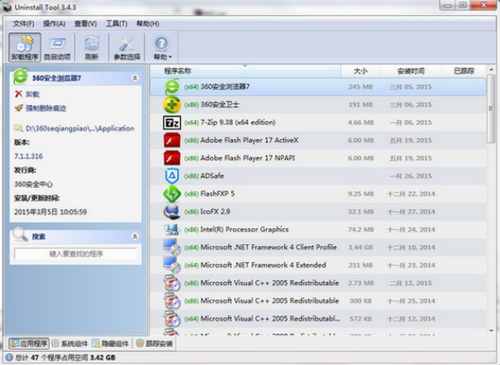Click the program search input field
The image size is (500, 365).
tap(76, 254)
